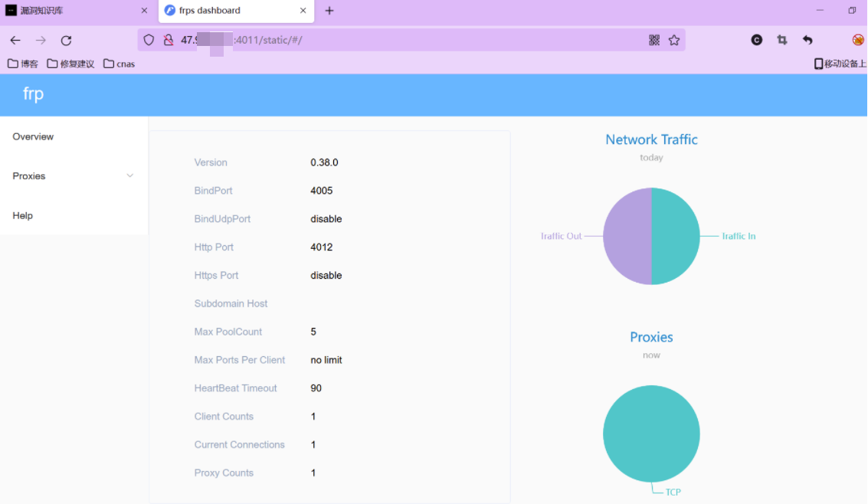Open the cnas bookmark folder
Screen dimensions: 868x504
click(119, 64)
